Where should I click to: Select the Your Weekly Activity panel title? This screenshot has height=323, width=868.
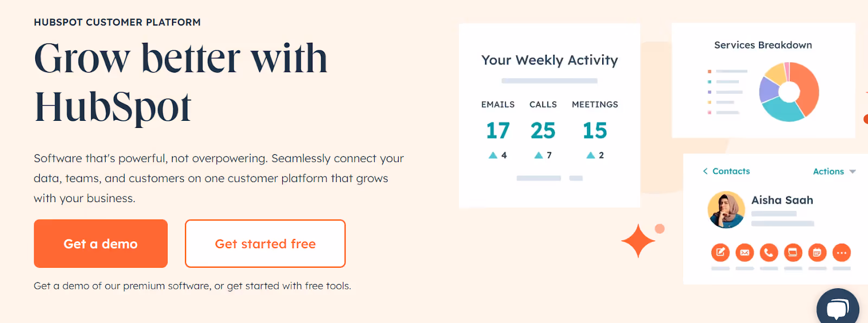point(549,61)
